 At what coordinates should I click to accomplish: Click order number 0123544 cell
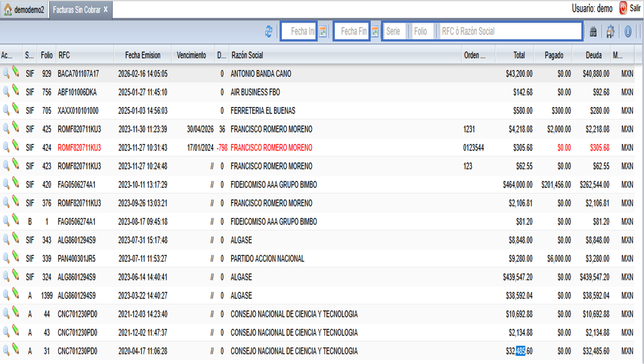474,148
